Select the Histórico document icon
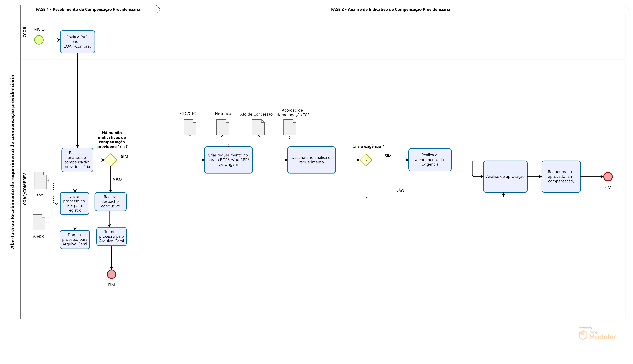Viewport: 633px width, 364px height. click(223, 127)
